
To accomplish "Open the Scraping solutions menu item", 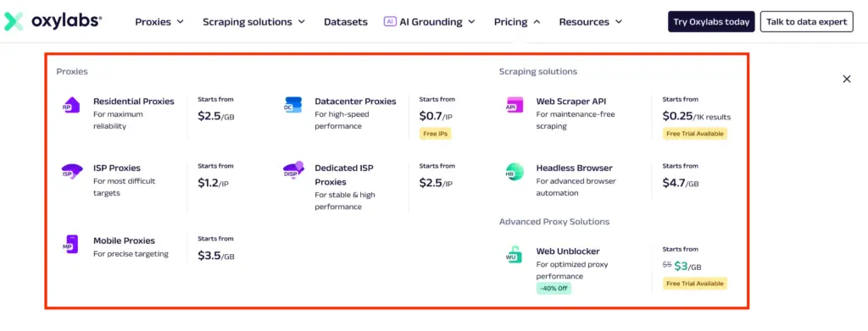I will pos(247,22).
